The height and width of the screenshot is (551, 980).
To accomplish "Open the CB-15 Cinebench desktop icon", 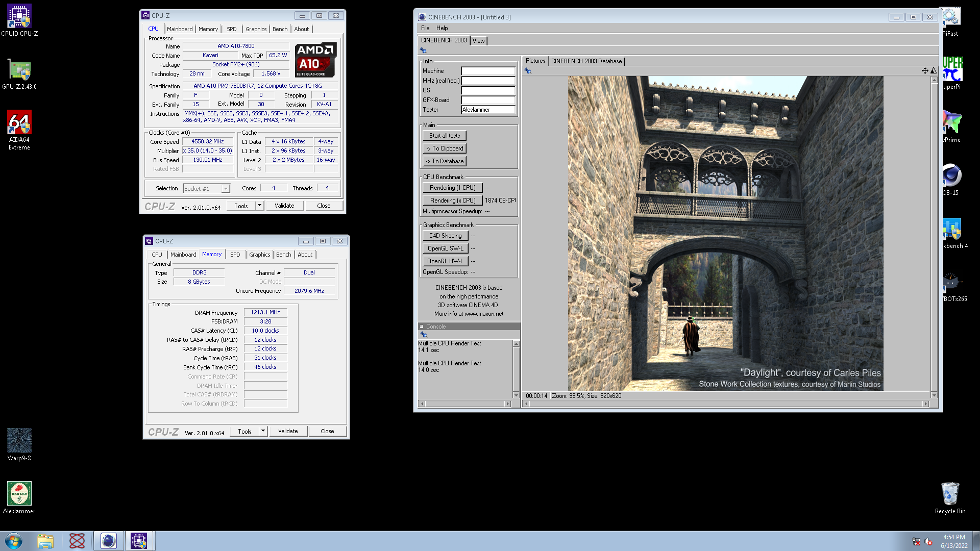I will [x=951, y=180].
